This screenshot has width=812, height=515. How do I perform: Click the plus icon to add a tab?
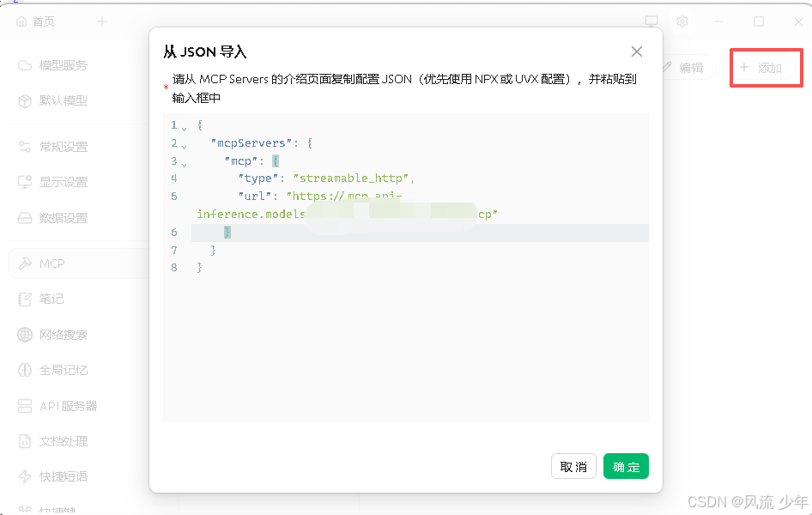tap(102, 21)
